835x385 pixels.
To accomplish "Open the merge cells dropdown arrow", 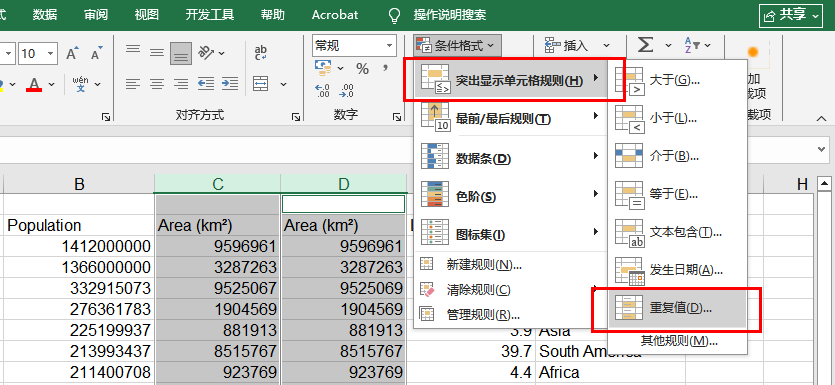I will click(283, 84).
